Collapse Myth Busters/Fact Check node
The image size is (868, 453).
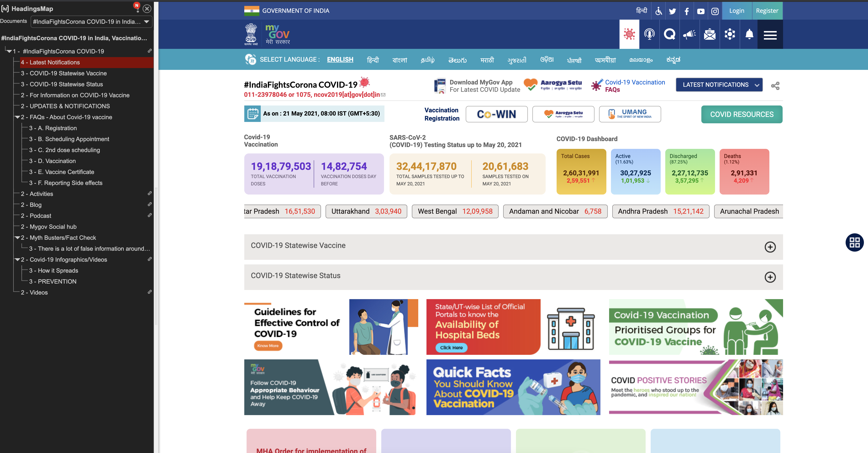17,238
